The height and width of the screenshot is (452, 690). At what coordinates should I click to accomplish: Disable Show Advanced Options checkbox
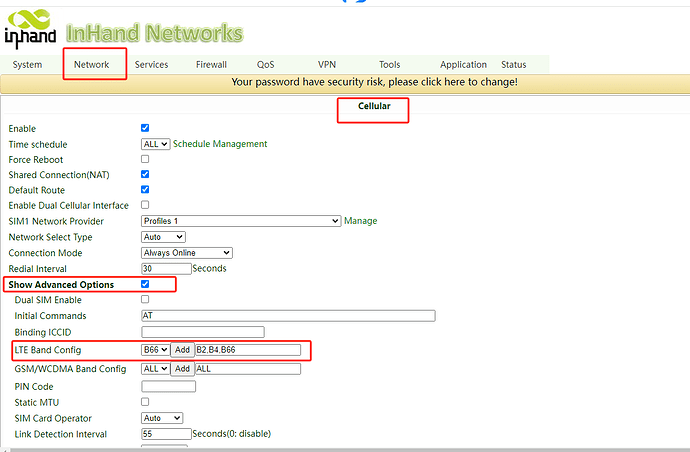pyautogui.click(x=146, y=285)
